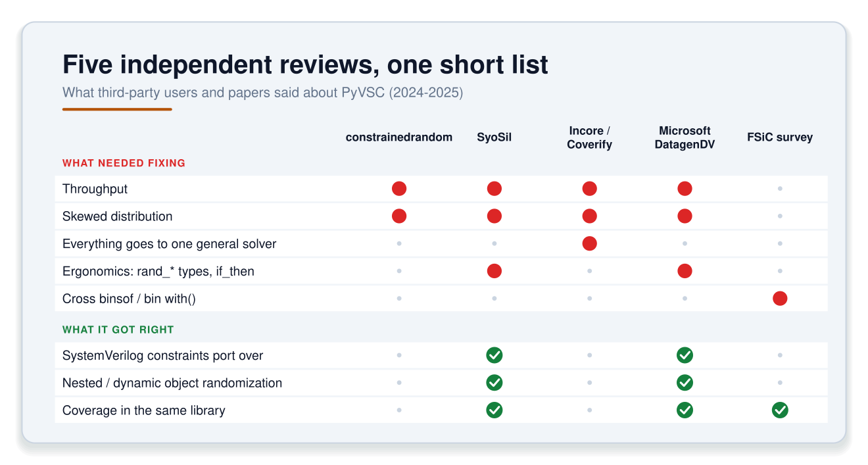868x465 pixels.
Task: Click green check for SystemVerilog constraints under SyoSil
Action: point(494,355)
